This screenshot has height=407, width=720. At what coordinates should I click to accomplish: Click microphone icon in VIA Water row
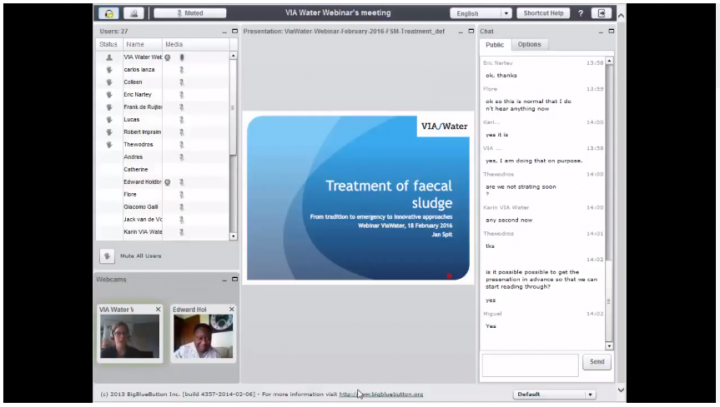pos(182,58)
